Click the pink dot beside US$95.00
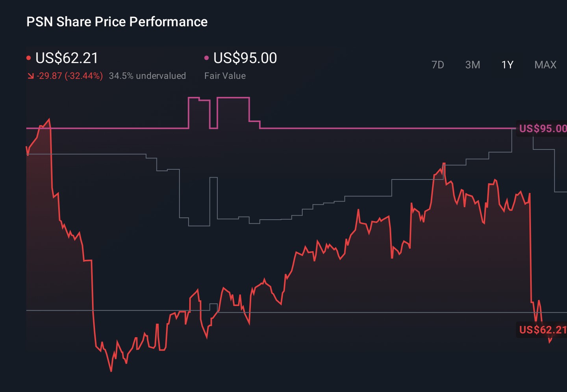 pyautogui.click(x=206, y=58)
